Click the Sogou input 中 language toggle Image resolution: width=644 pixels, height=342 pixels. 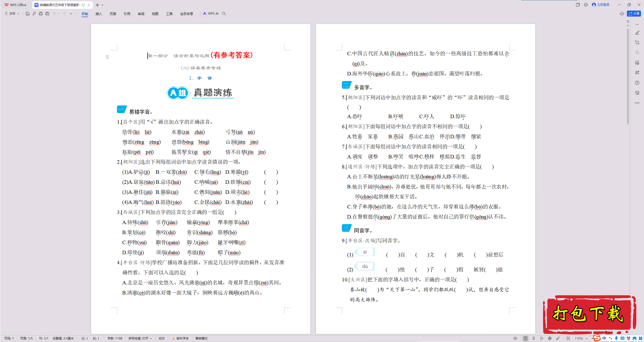click(x=604, y=338)
